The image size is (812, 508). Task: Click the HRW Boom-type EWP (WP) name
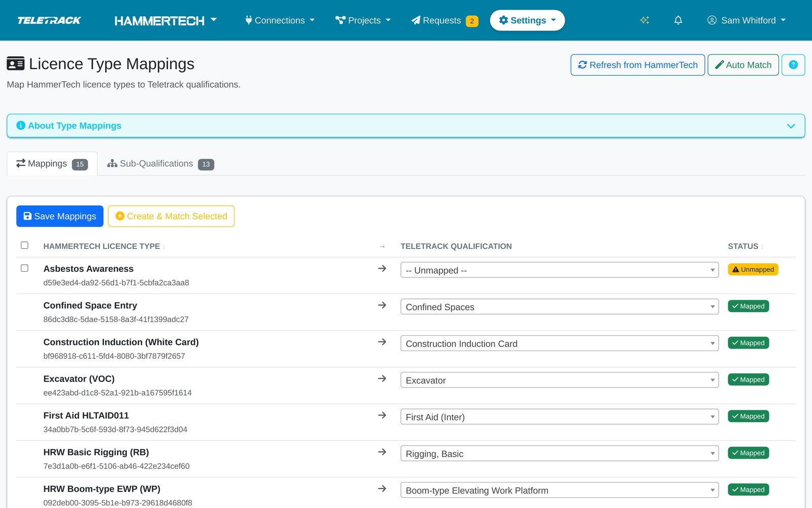(101, 489)
